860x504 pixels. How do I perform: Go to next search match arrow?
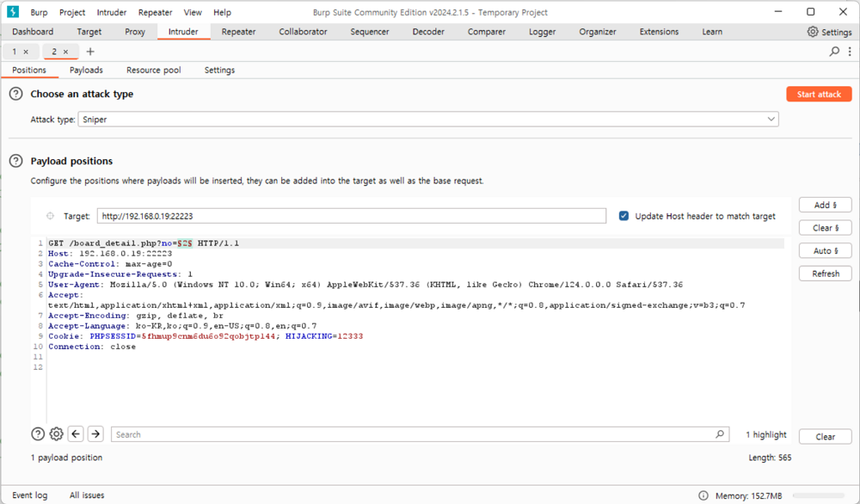pyautogui.click(x=95, y=434)
